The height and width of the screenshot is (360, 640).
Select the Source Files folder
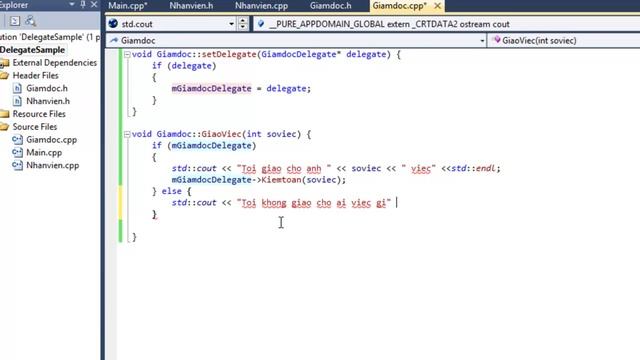[x=35, y=127]
